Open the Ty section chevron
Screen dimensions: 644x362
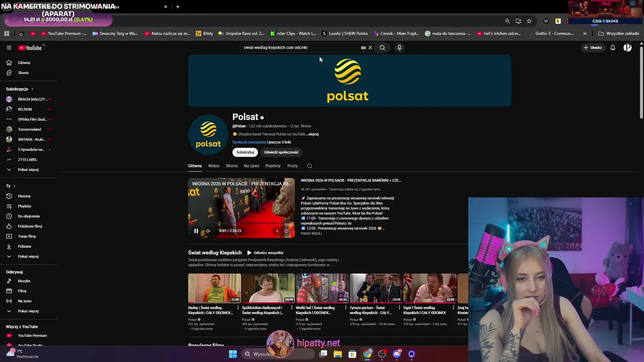[14, 186]
